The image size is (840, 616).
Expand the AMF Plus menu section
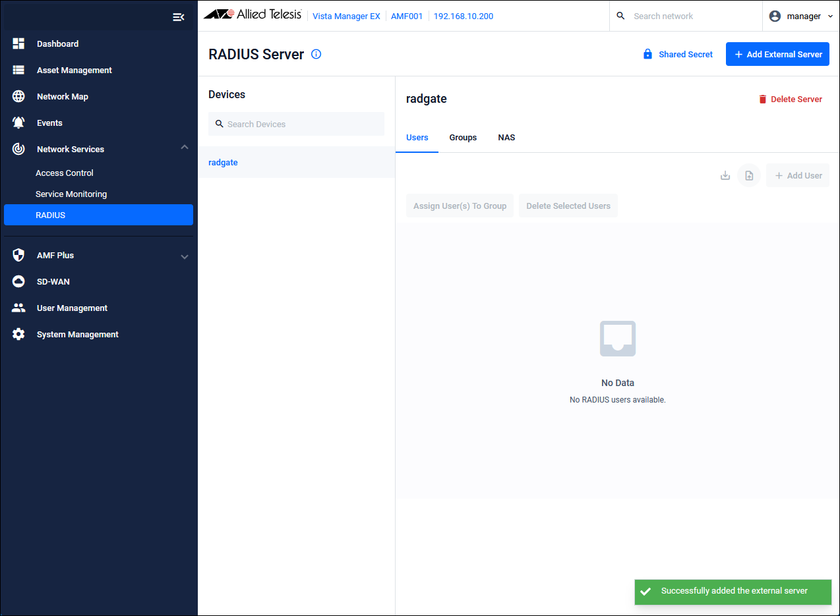(x=185, y=256)
